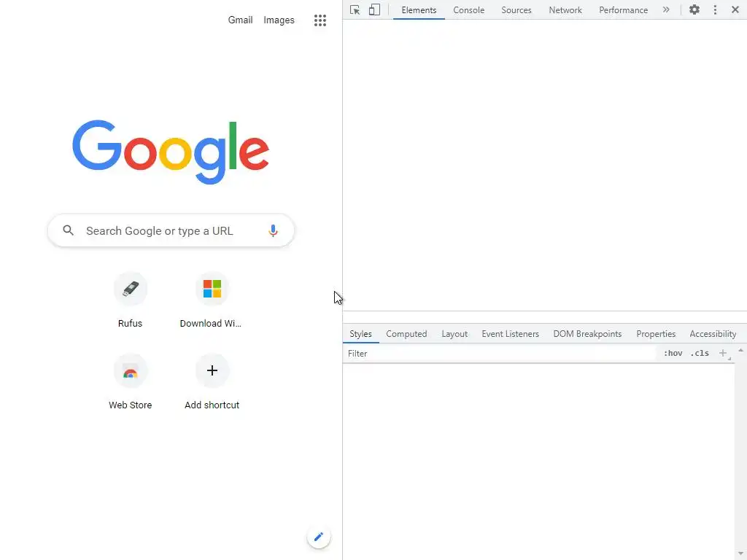Toggle the device toolbar icon

tap(374, 10)
